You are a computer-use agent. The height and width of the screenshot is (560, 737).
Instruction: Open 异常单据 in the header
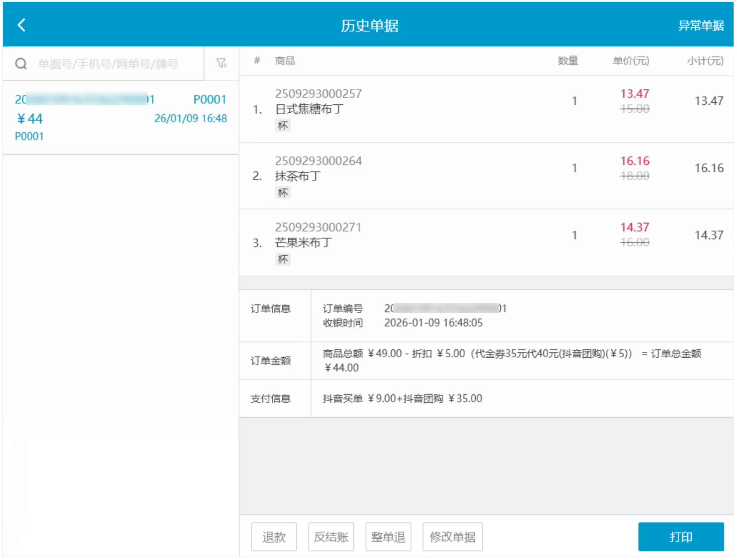[701, 25]
